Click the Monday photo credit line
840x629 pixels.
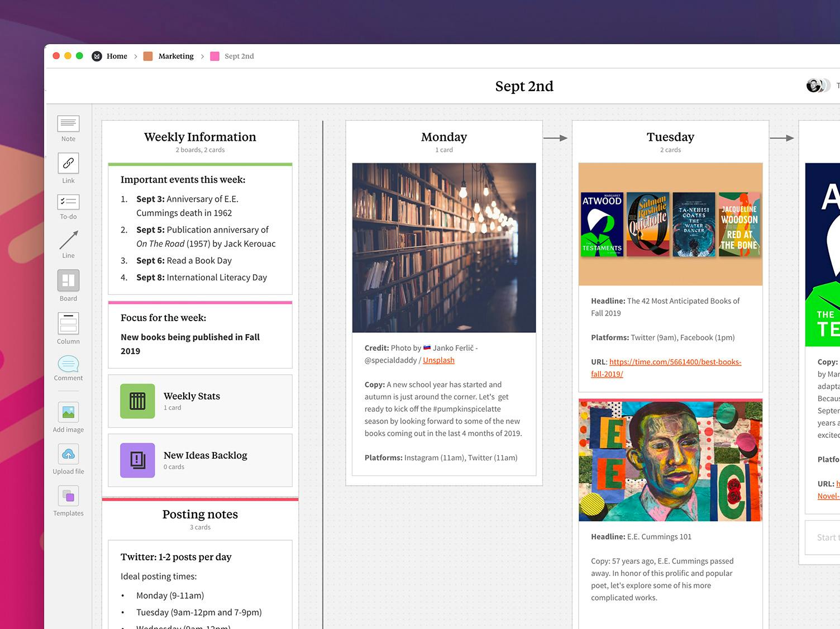click(x=421, y=354)
